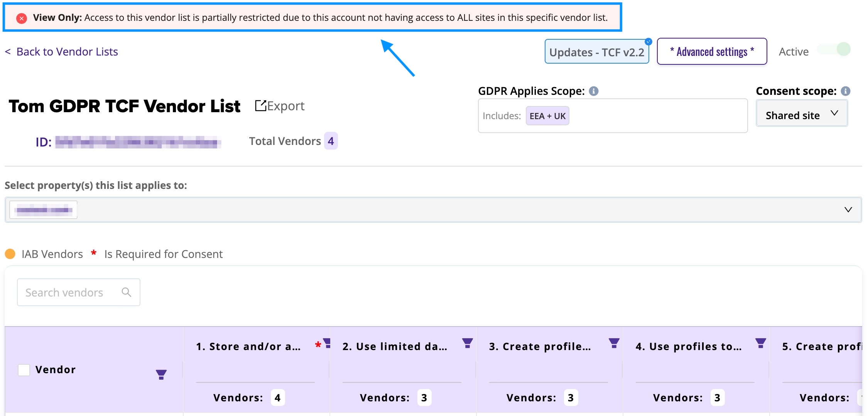868x416 pixels.
Task: Check the Vendor select-all checkbox
Action: pyautogui.click(x=24, y=370)
